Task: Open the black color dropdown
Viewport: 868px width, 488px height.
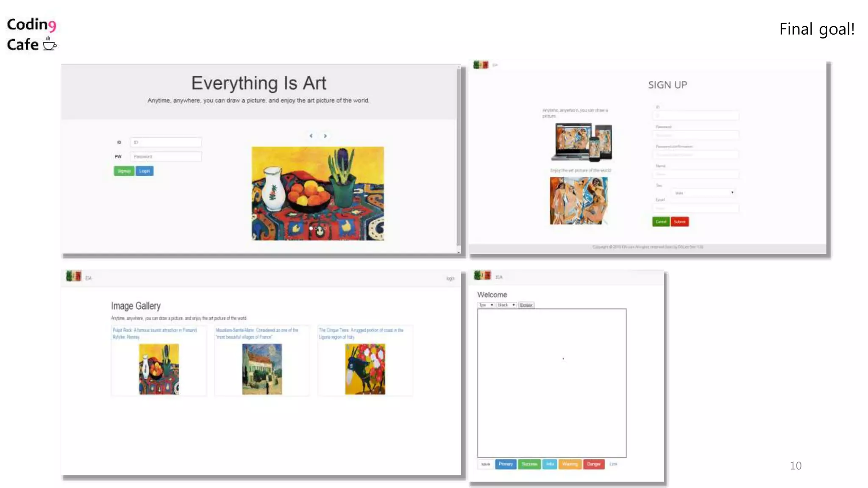Action: pyautogui.click(x=506, y=305)
